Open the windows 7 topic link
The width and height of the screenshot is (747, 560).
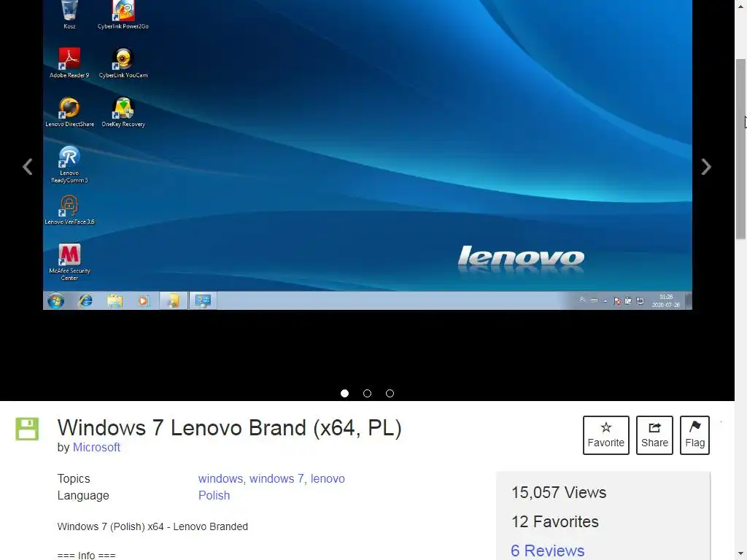click(276, 478)
